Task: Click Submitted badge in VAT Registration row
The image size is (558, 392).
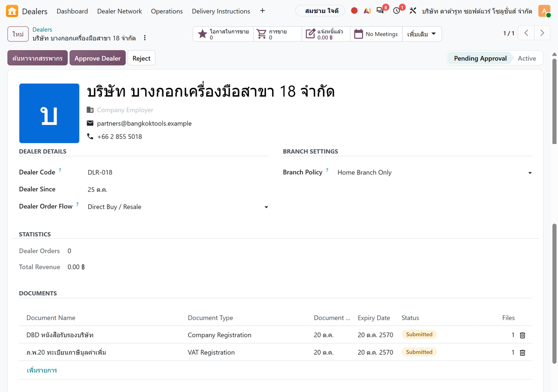Action: 419,352
